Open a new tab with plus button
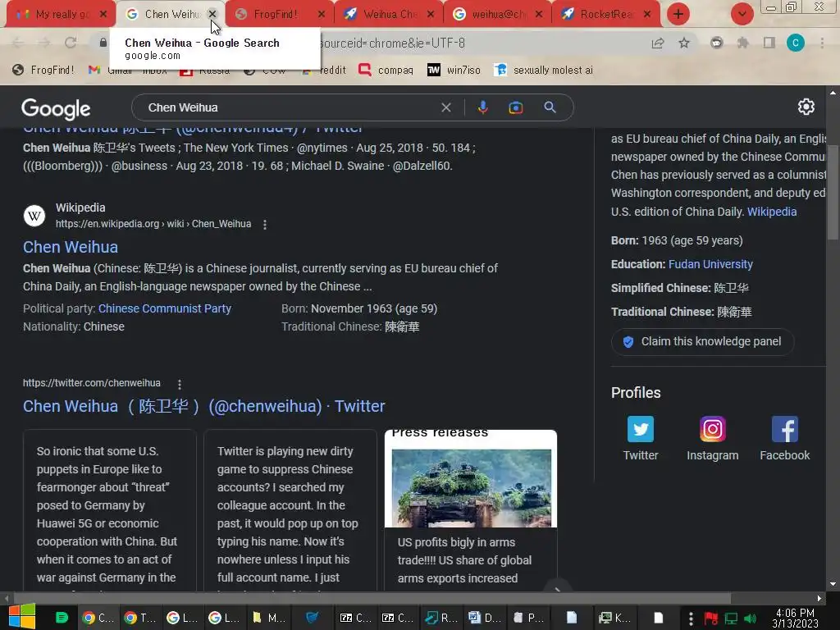Image resolution: width=840 pixels, height=630 pixels. pyautogui.click(x=678, y=14)
